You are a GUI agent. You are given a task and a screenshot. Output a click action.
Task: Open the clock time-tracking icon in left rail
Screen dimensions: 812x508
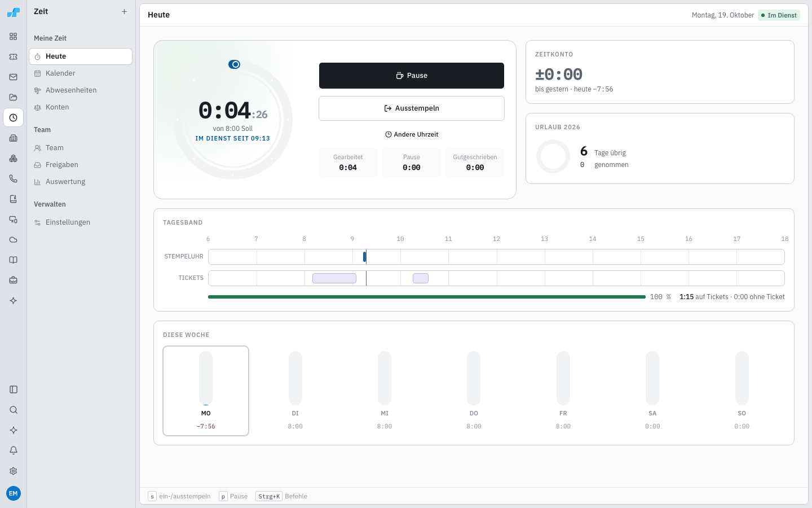(14, 117)
